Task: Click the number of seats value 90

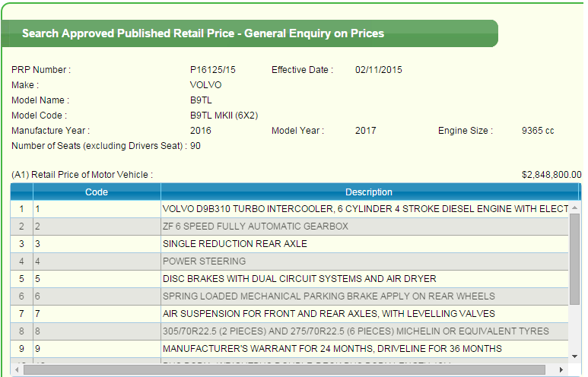Action: click(x=195, y=146)
